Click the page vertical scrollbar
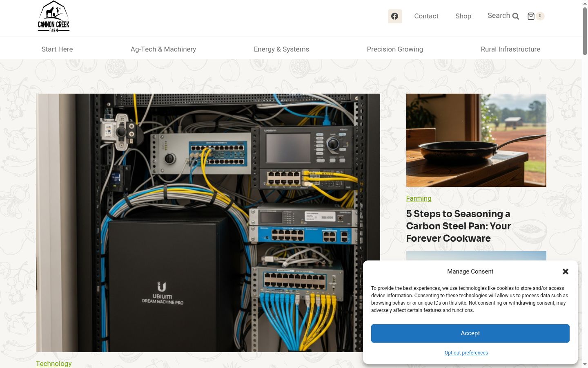Screen dimensions: 588x368 pos(585,31)
